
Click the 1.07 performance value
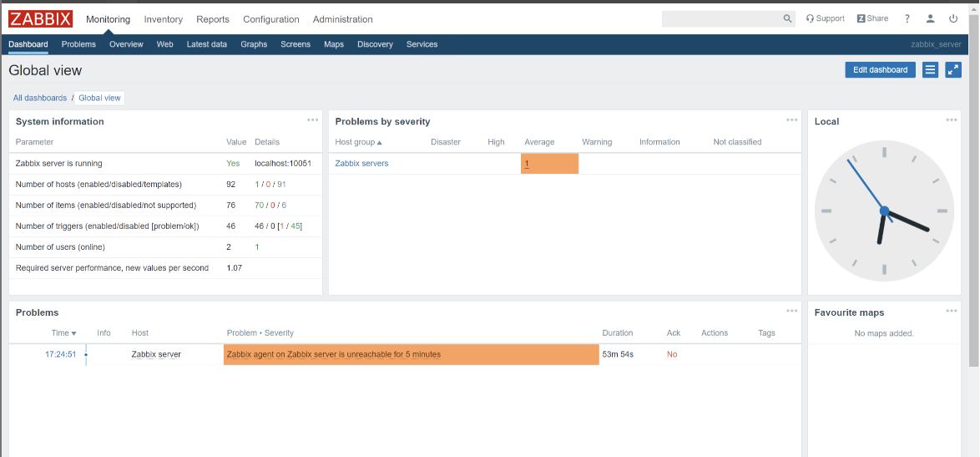coord(235,267)
